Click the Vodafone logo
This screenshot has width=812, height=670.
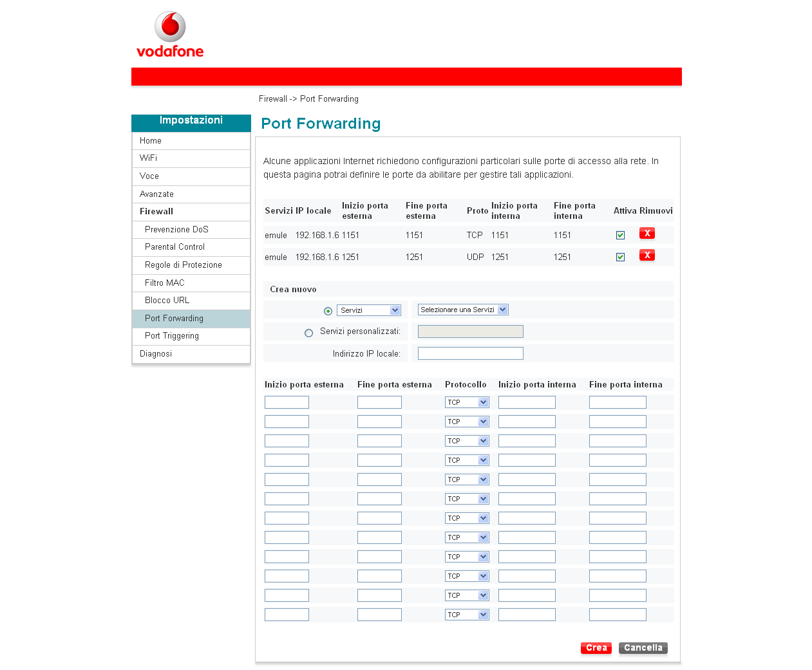[170, 35]
